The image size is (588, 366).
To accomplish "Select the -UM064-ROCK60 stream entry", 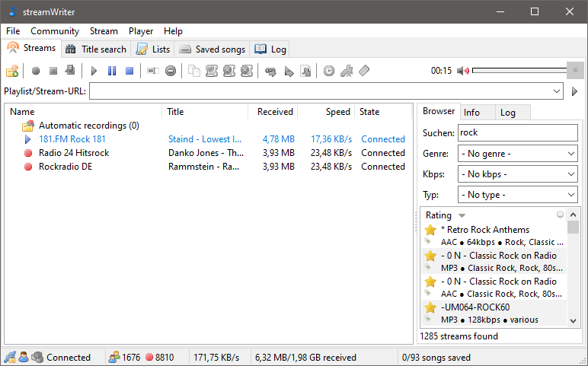I will [494, 313].
